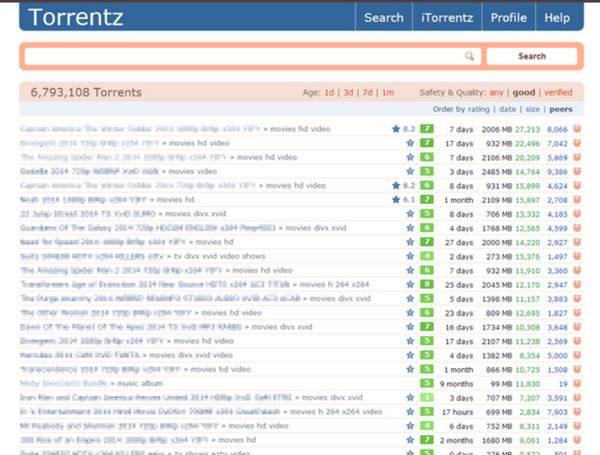This screenshot has width=600, height=455.
Task: Click the peer count 9,386
Action: click(557, 172)
